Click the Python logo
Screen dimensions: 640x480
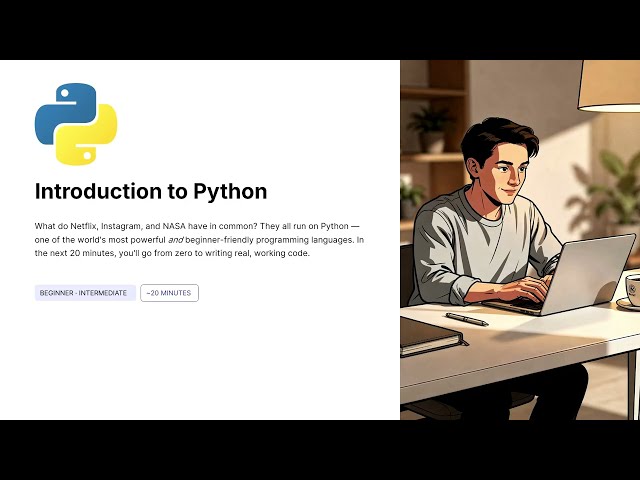pos(76,124)
